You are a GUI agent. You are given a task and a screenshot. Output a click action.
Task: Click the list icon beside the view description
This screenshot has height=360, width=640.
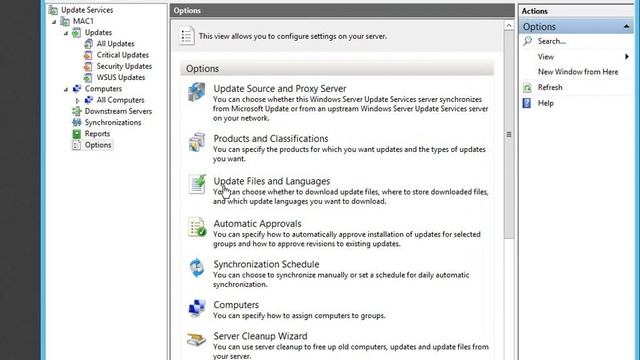(187, 36)
